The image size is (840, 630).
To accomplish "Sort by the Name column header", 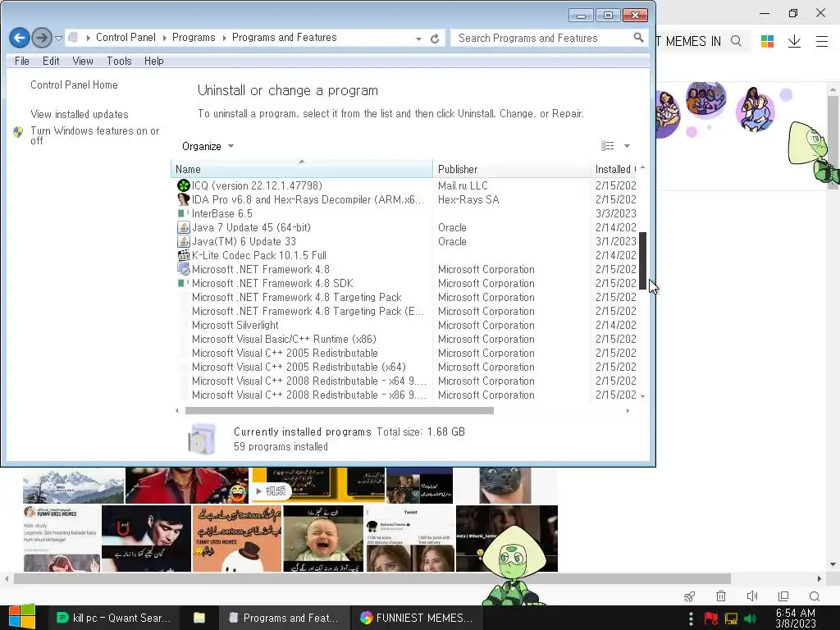I will (x=302, y=169).
